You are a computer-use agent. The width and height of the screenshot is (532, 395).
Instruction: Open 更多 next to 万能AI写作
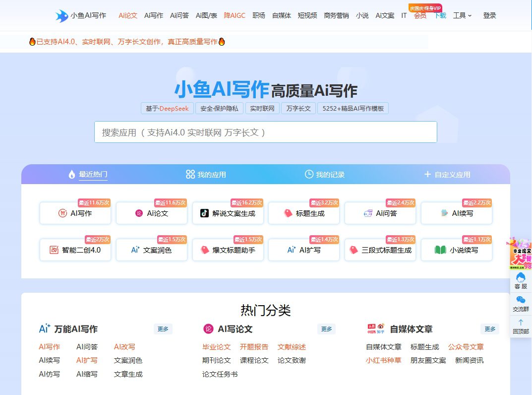(x=163, y=329)
